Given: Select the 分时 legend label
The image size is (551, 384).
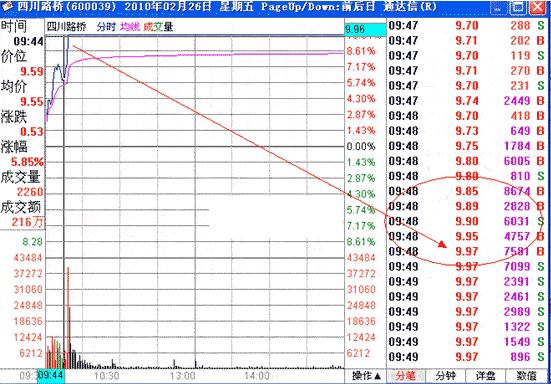Looking at the screenshot, I should (x=106, y=27).
